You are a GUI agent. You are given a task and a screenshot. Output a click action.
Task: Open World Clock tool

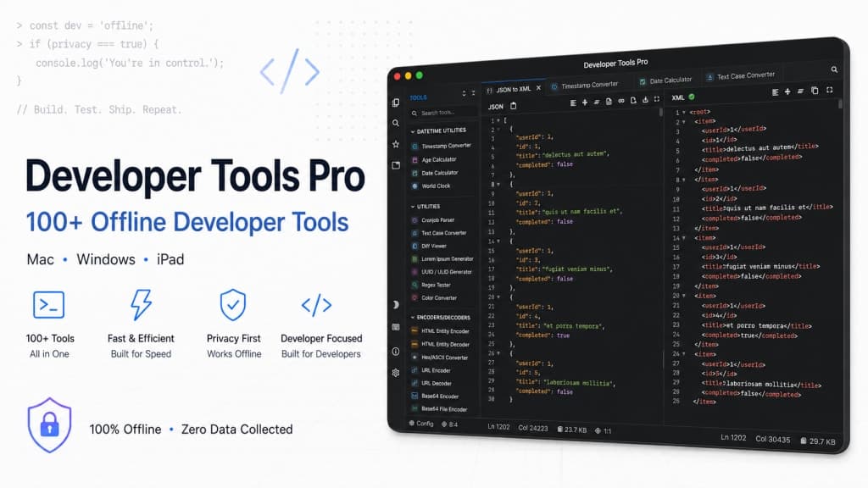click(x=431, y=186)
